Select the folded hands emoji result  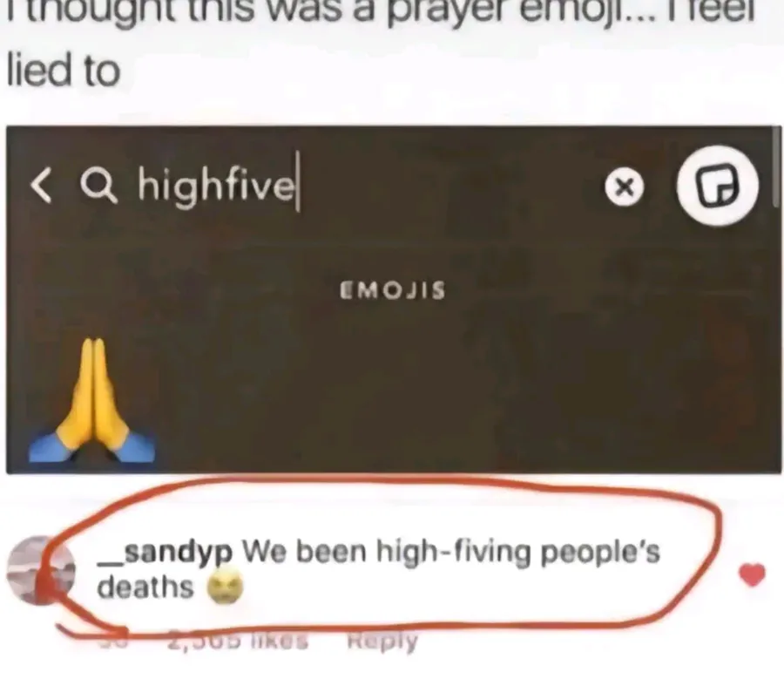point(91,400)
